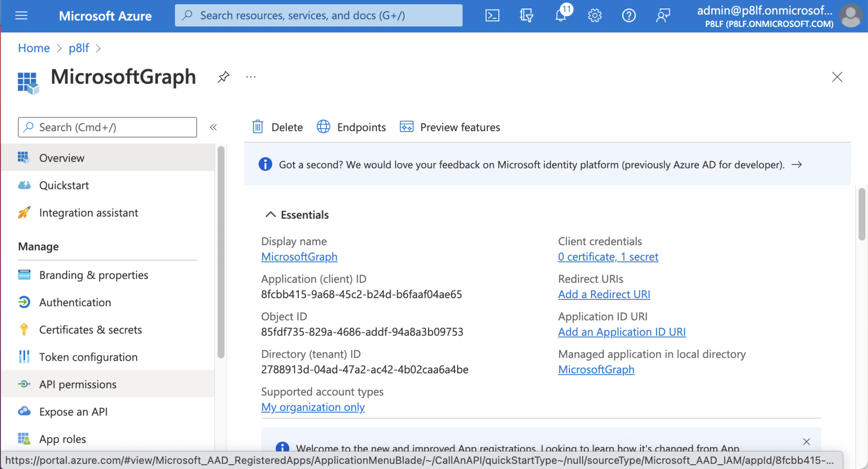
Task: Dismiss the App registrations welcome banner
Action: (x=806, y=441)
